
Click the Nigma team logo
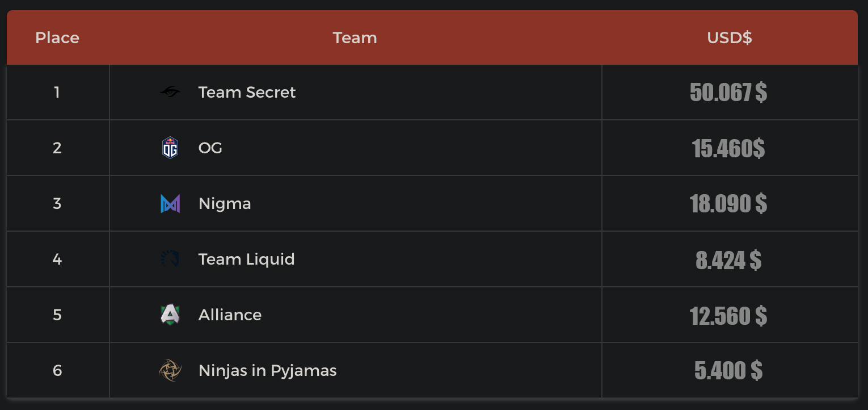click(x=170, y=203)
